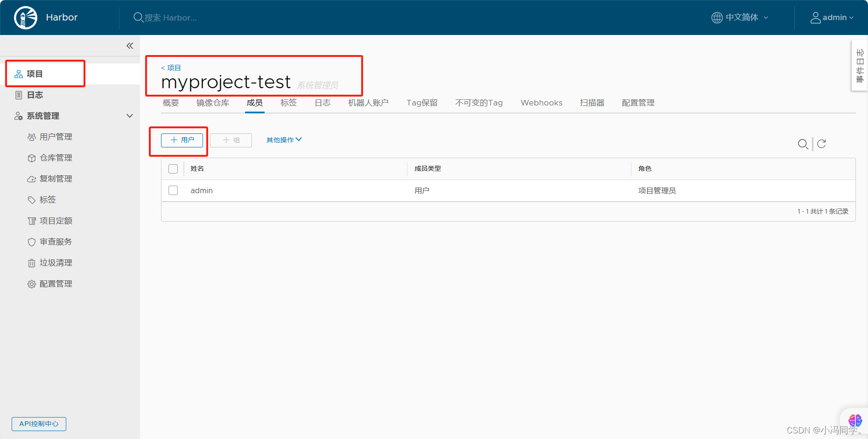Viewport: 868px width, 439px height.
Task: Click the 1 - 1 共计 1 条记录 footer text
Action: click(823, 211)
